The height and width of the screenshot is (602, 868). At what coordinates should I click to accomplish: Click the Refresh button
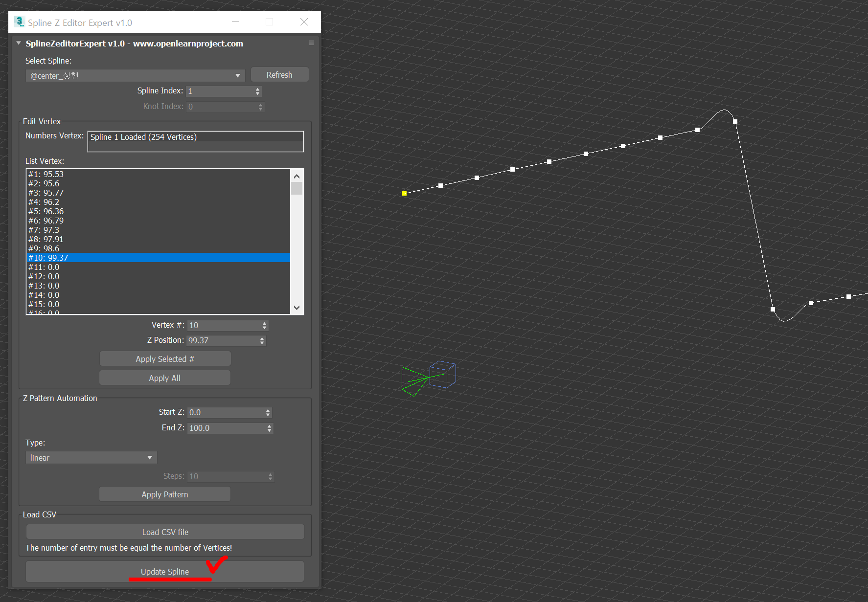pyautogui.click(x=279, y=75)
